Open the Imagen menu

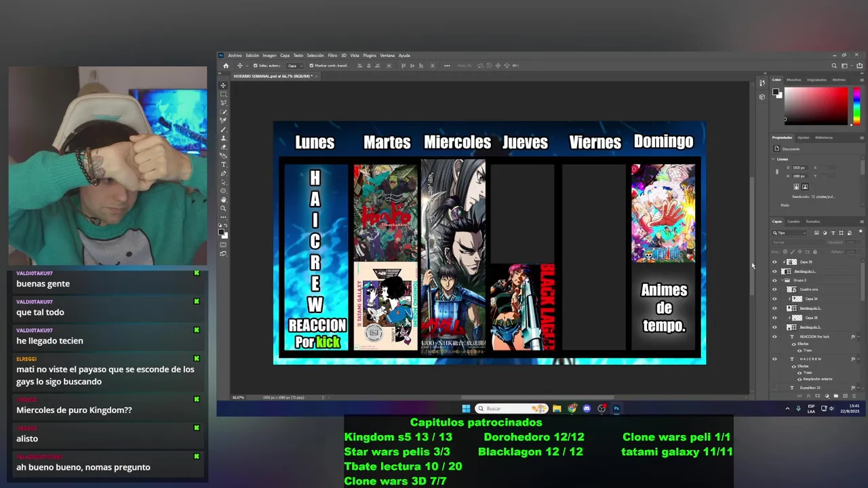(x=269, y=56)
